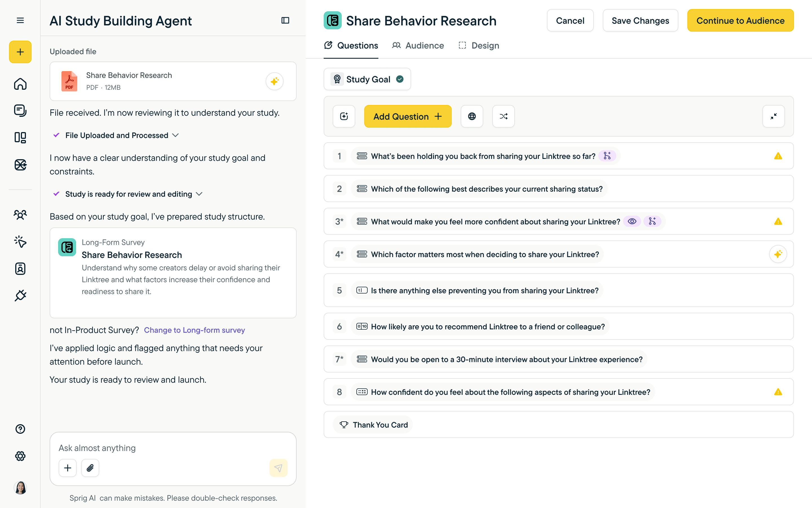Open question 4 Which factor matters most

[x=558, y=254]
